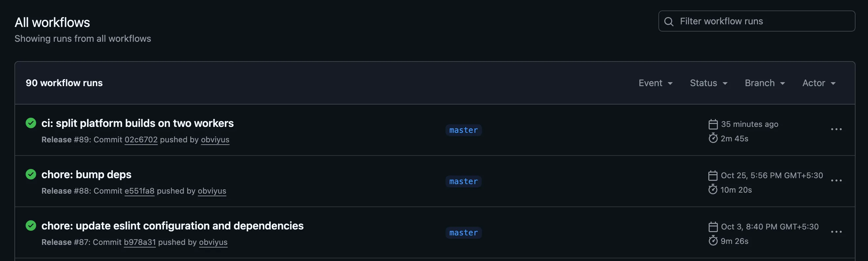
Task: Focus the Filter workflow runs search field
Action: pyautogui.click(x=762, y=21)
